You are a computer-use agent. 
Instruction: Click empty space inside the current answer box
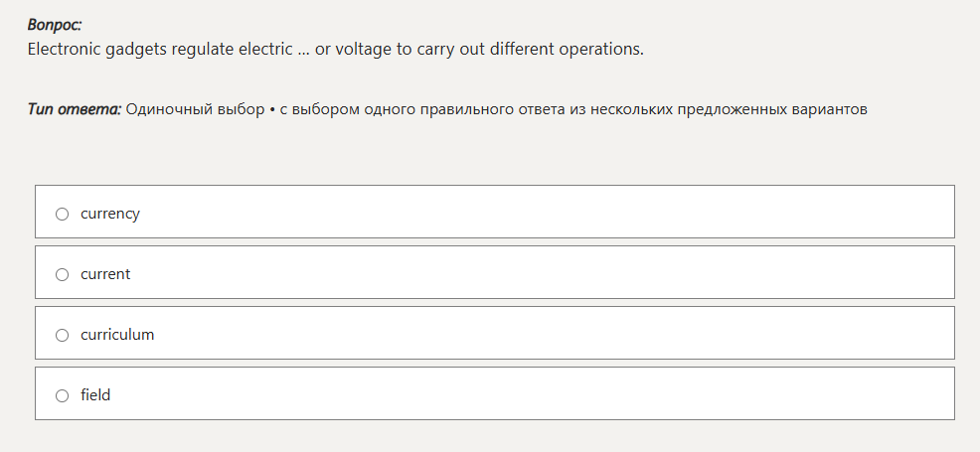547,272
